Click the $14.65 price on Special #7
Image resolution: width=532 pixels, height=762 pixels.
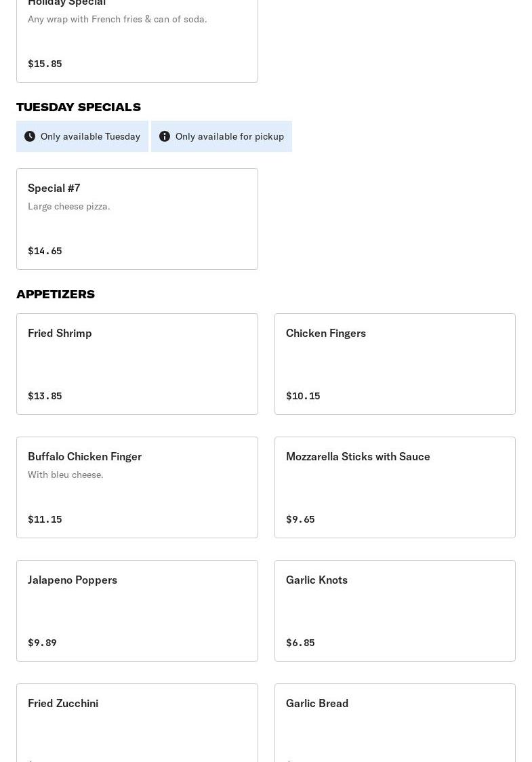coord(45,251)
